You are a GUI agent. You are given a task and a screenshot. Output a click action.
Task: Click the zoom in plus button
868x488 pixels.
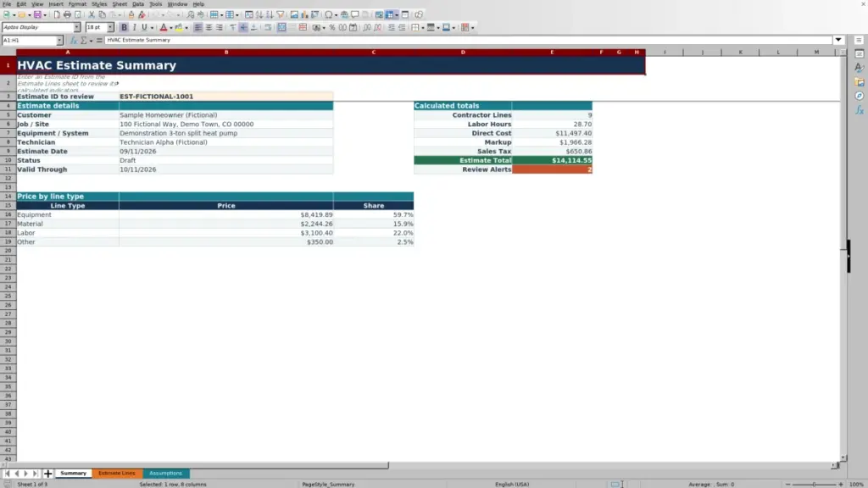coord(841,485)
